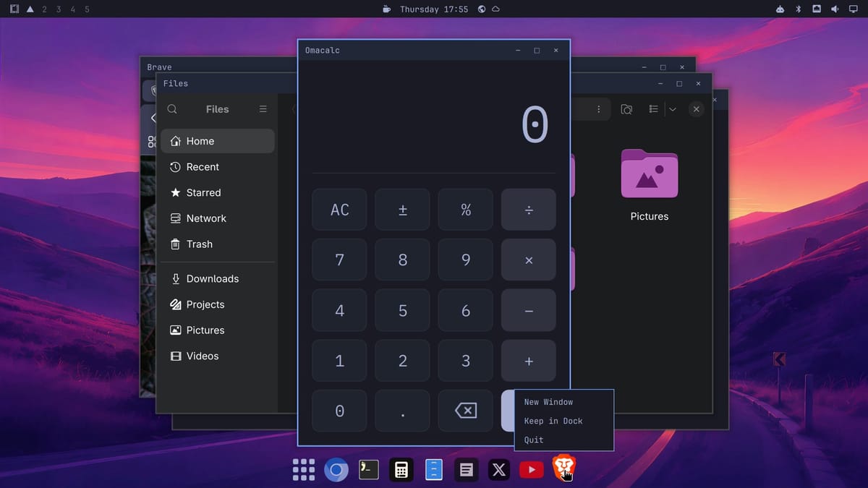The width and height of the screenshot is (868, 488).
Task: Switch Files to list view
Action: pyautogui.click(x=653, y=109)
